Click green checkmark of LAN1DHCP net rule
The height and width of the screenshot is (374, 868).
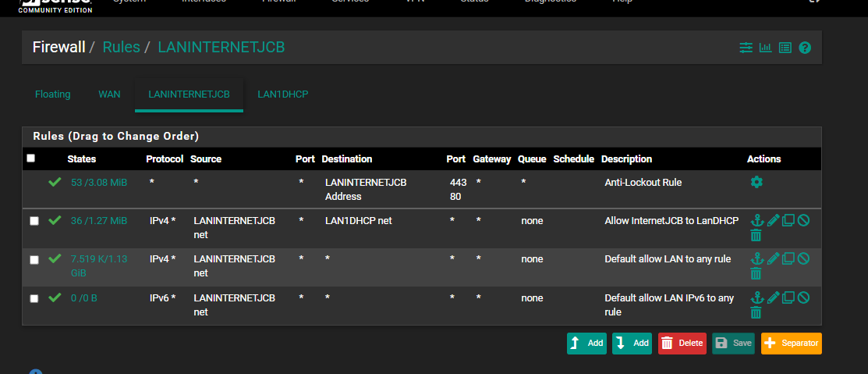point(55,220)
